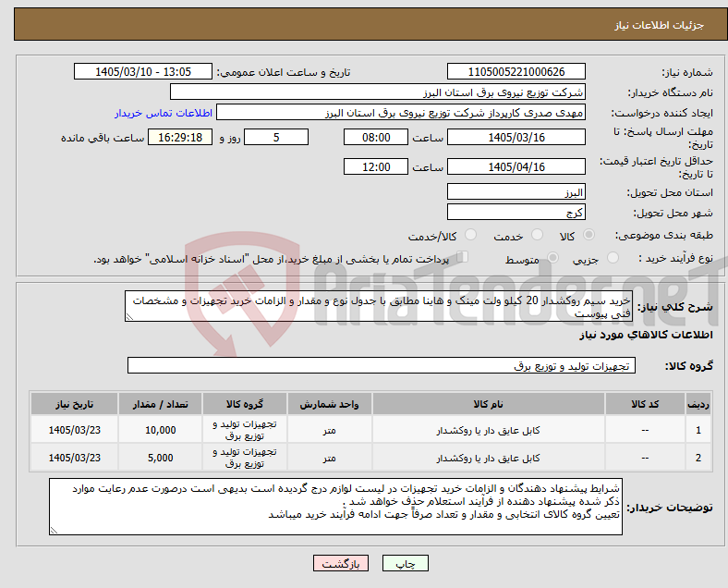The height and width of the screenshot is (588, 728).
Task: Click row number 2 cell
Action: click(x=698, y=458)
